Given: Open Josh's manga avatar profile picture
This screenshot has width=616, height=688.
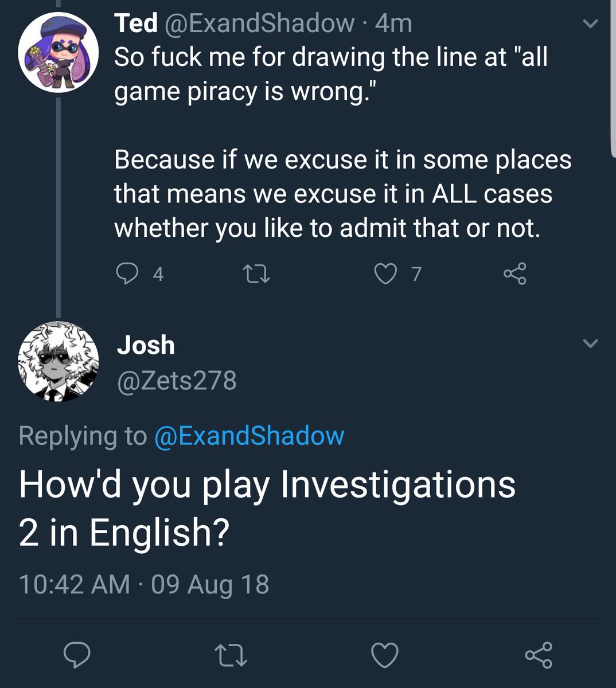Looking at the screenshot, I should (x=59, y=361).
